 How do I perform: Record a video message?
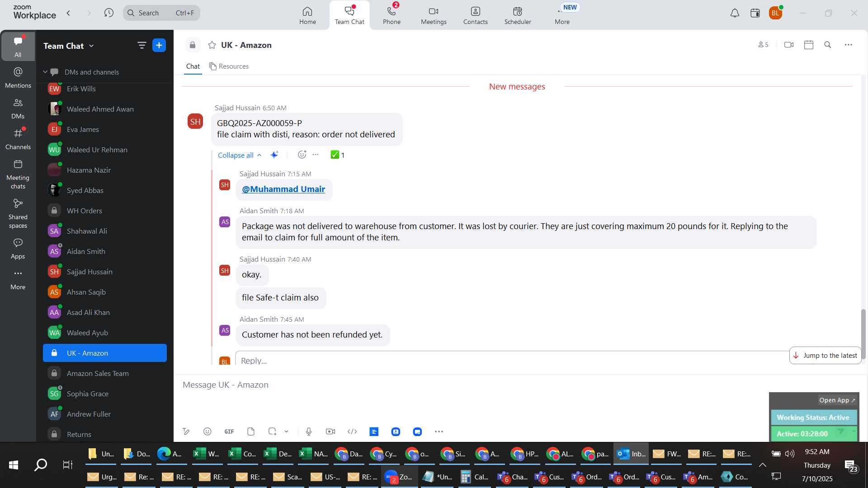[x=330, y=432]
